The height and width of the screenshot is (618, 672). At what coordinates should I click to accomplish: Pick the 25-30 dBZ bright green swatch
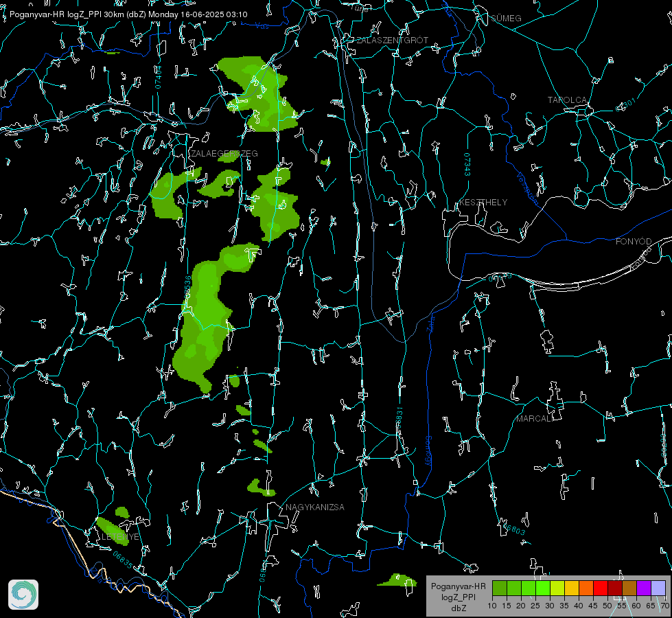543,588
